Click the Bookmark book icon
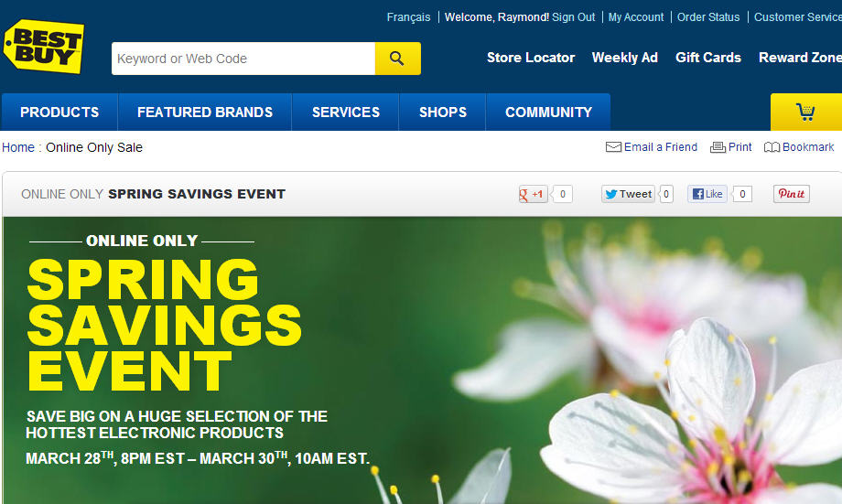This screenshot has width=842, height=504. tap(772, 147)
